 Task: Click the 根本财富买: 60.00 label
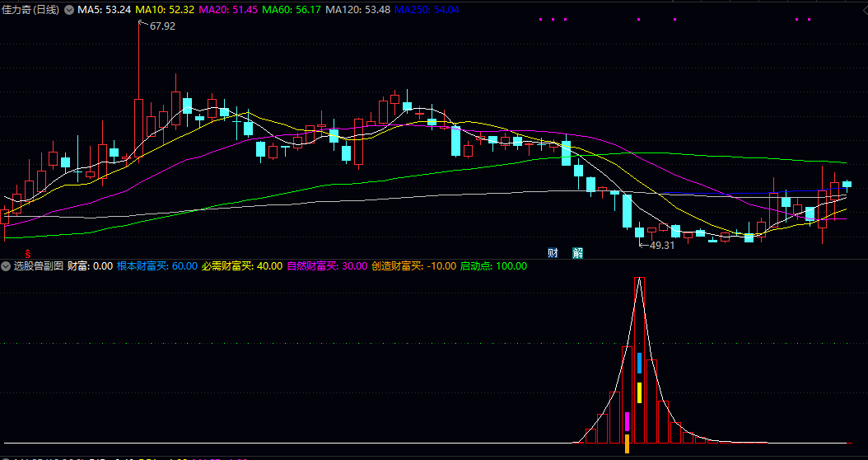pos(157,266)
